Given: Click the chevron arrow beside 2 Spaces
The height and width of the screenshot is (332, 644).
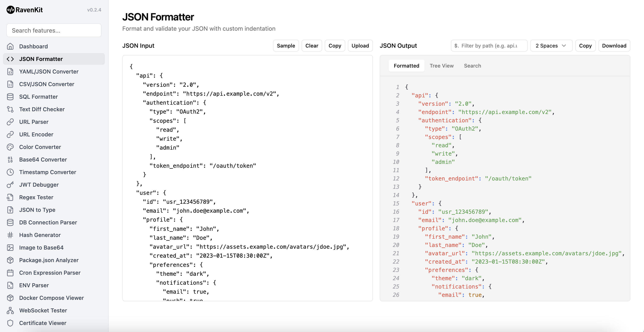Looking at the screenshot, I should click(x=564, y=46).
